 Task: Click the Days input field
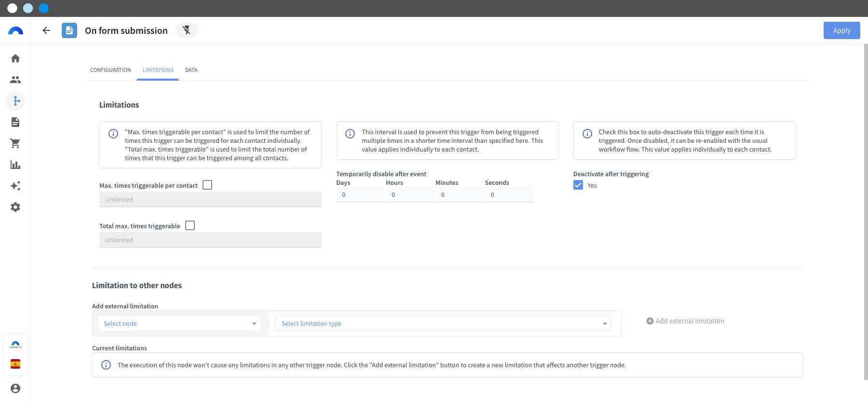pos(360,195)
